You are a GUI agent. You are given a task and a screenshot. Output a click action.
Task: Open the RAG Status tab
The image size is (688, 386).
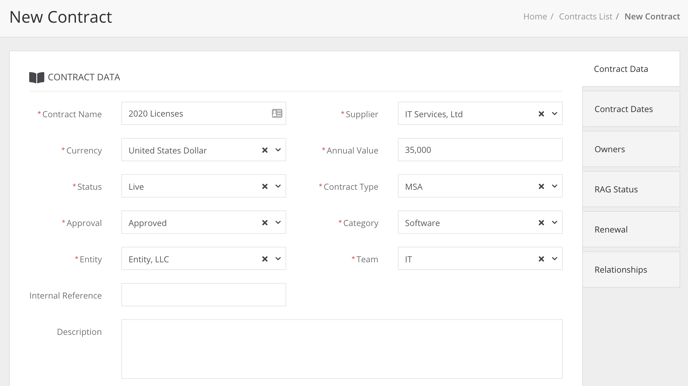631,189
